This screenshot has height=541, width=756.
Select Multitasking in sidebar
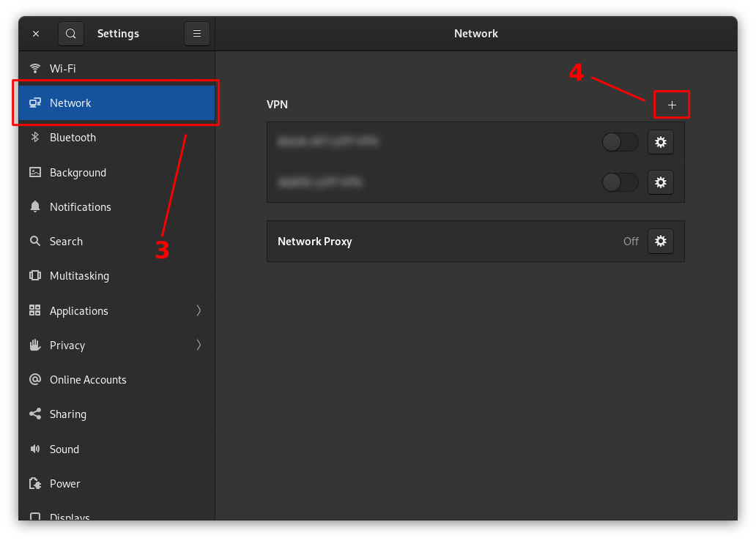coord(79,276)
